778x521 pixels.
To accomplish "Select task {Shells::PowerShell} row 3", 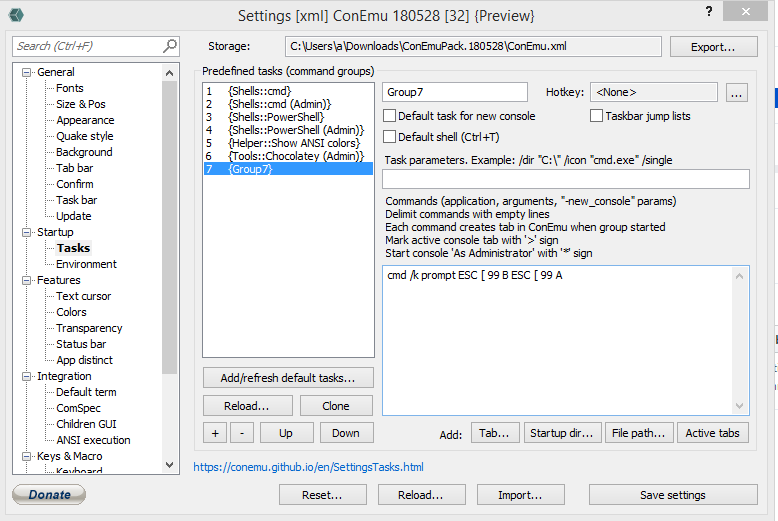I will (x=288, y=117).
